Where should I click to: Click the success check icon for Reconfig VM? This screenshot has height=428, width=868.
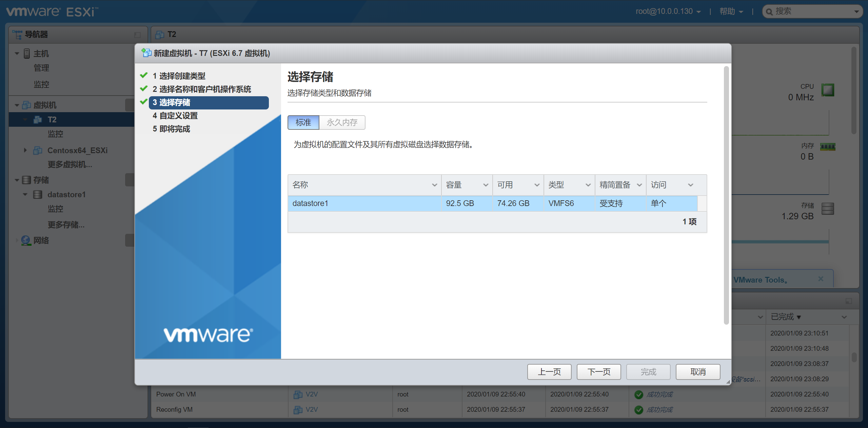tap(639, 410)
